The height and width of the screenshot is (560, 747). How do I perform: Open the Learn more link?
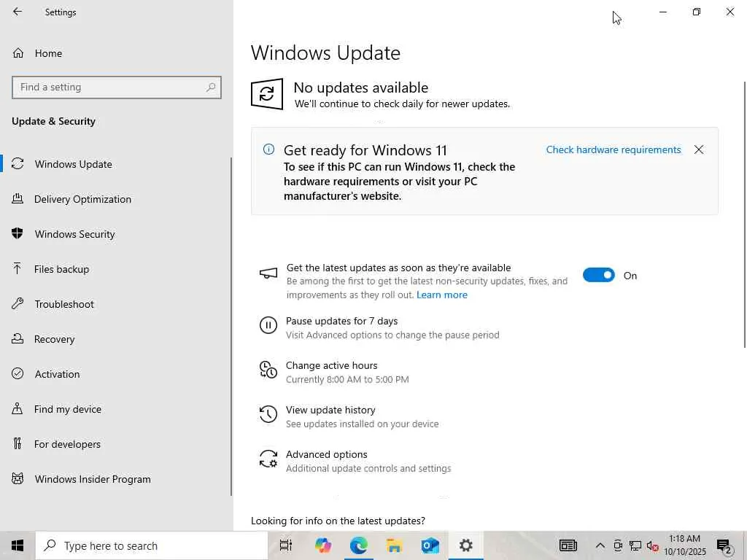tap(441, 295)
